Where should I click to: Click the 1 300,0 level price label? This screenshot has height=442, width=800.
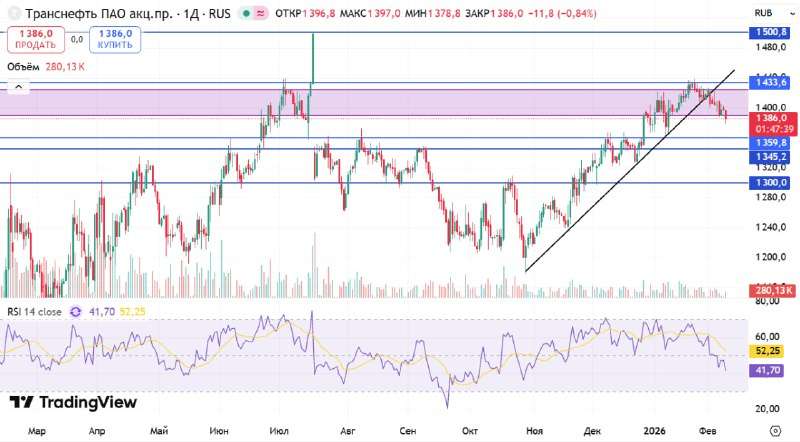point(769,183)
